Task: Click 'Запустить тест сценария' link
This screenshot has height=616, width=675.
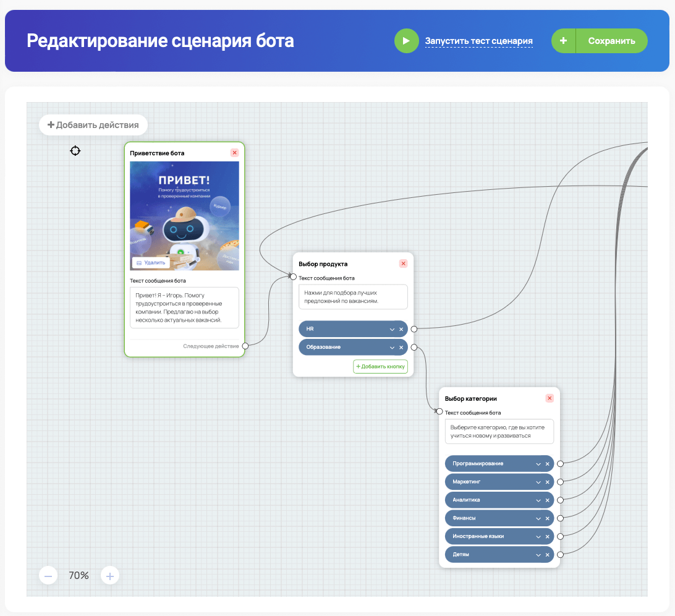Action: click(x=478, y=41)
